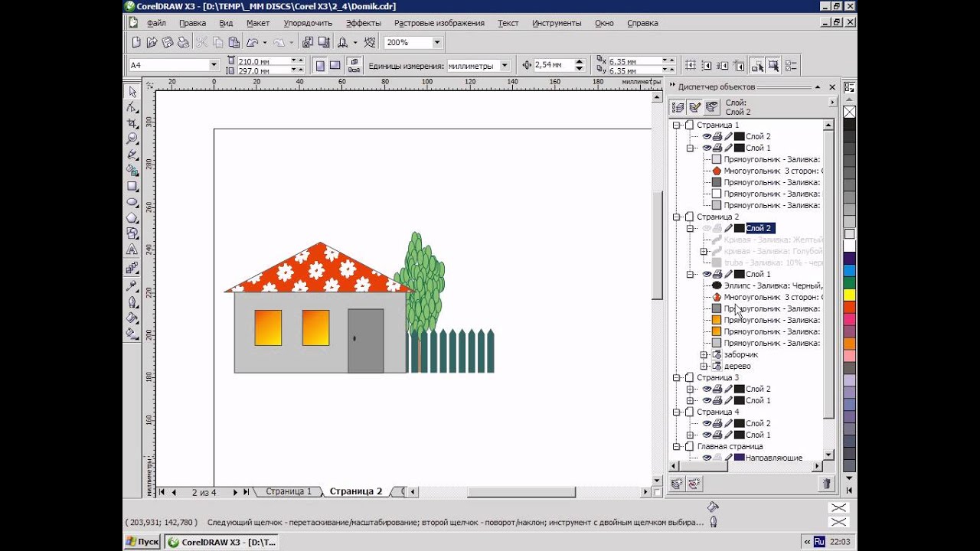Click the Open file icon
The width and height of the screenshot is (980, 551).
pos(152,43)
